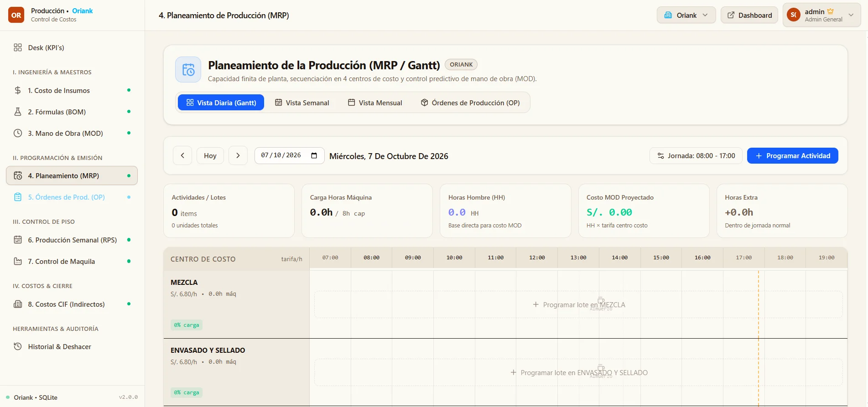Open 1. Costo de Insumos in sidebar
Screen dimensions: 868x407
coord(72,90)
